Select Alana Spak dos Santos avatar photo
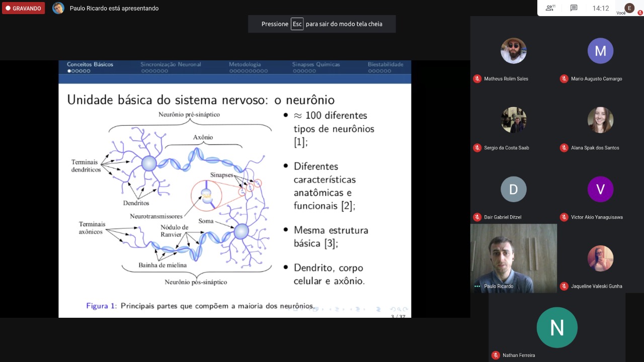The image size is (644, 362). (x=600, y=120)
